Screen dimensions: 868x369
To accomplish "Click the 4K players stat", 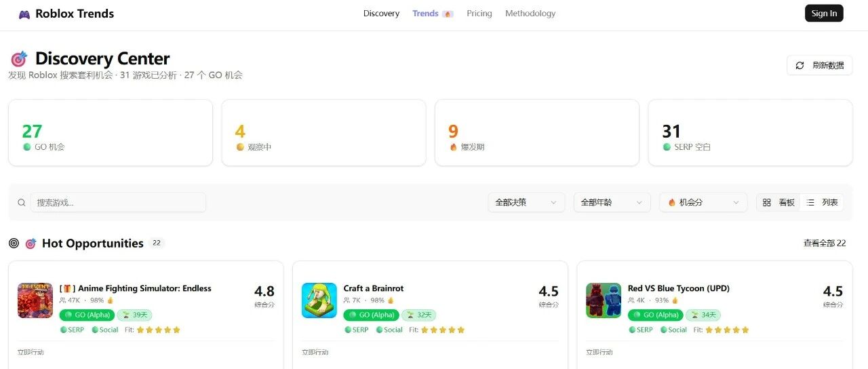I will coord(637,300).
